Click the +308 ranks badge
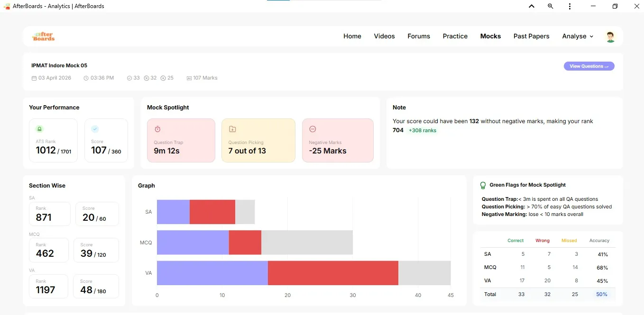The height and width of the screenshot is (315, 644). 423,130
